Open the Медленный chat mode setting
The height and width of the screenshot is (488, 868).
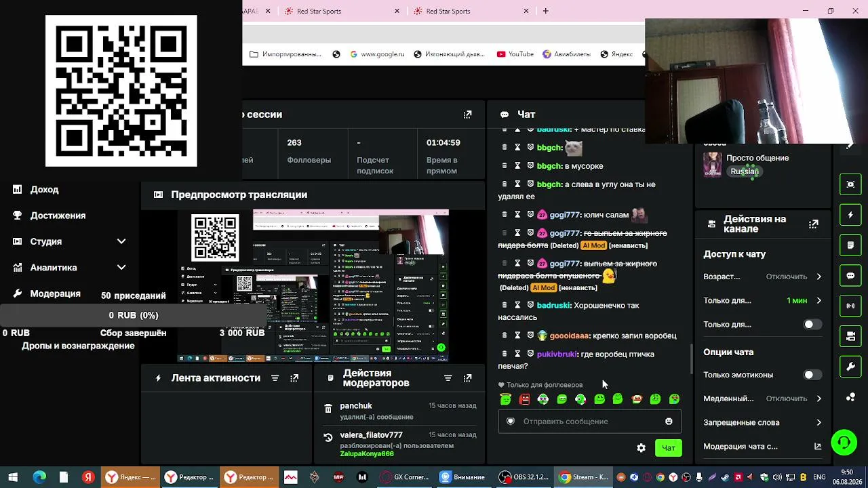click(762, 399)
